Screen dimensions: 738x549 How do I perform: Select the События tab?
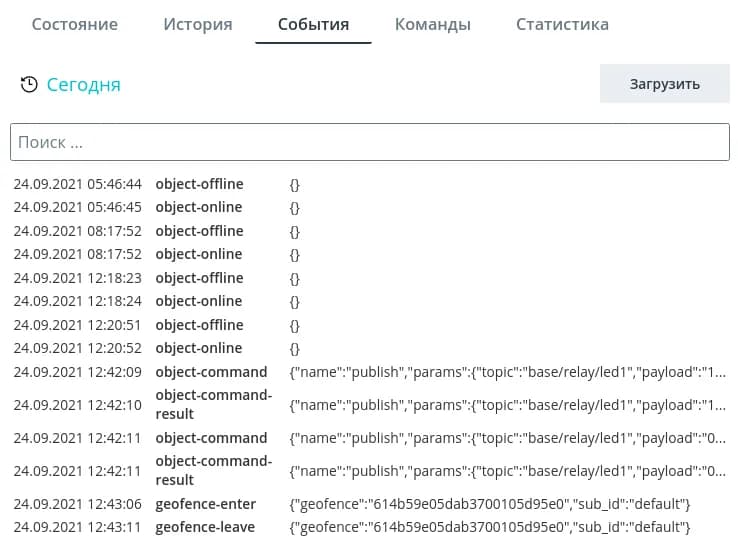(x=313, y=24)
